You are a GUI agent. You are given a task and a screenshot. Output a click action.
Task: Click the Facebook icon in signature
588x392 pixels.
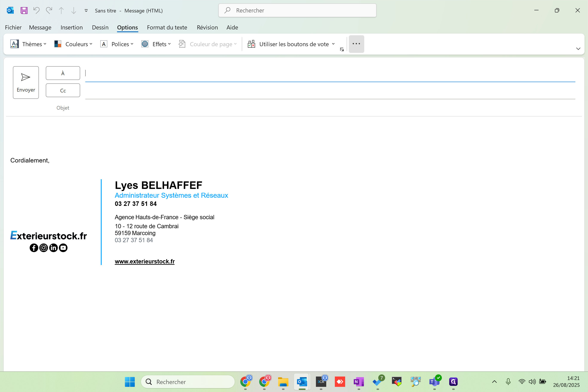pos(34,248)
